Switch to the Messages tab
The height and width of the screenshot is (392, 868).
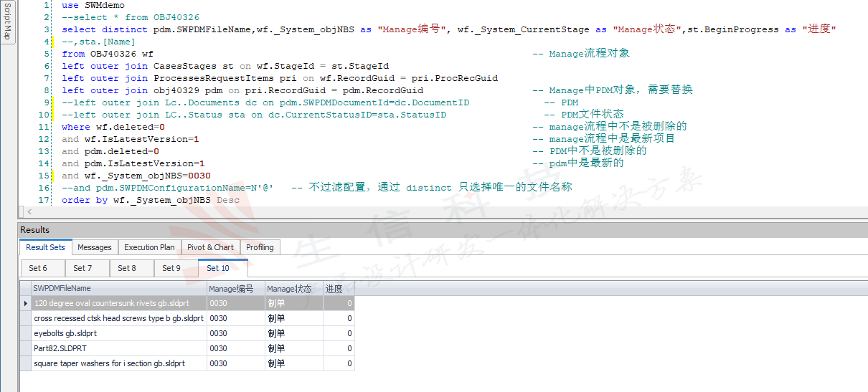click(x=95, y=247)
